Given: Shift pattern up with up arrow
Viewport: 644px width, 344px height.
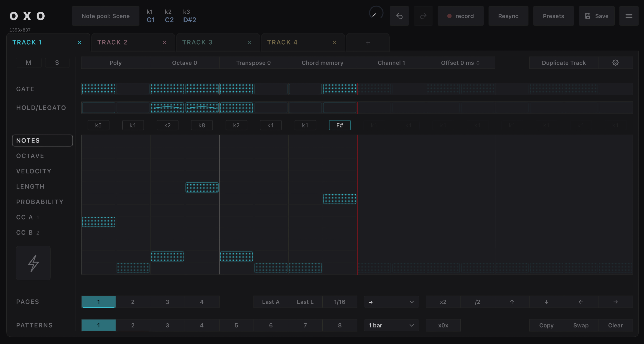Looking at the screenshot, I should [x=512, y=302].
